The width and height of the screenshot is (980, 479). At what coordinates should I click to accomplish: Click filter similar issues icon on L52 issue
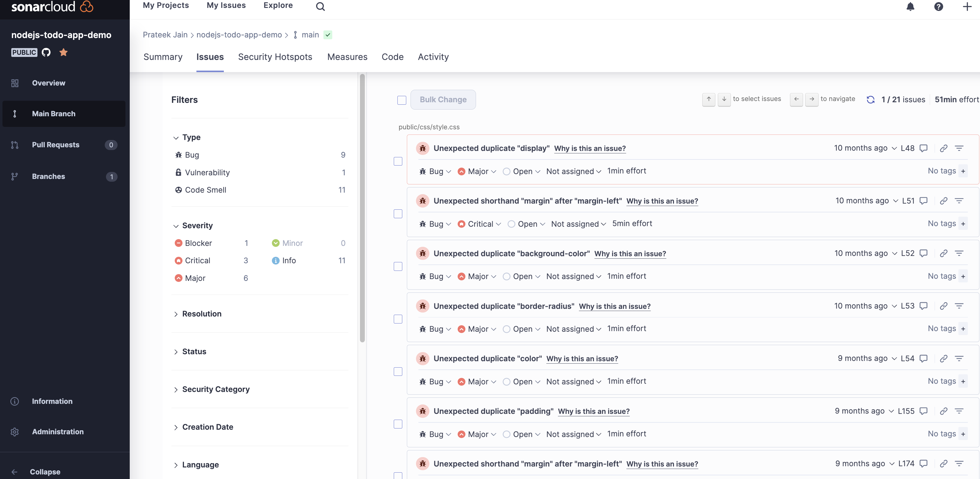click(x=959, y=253)
